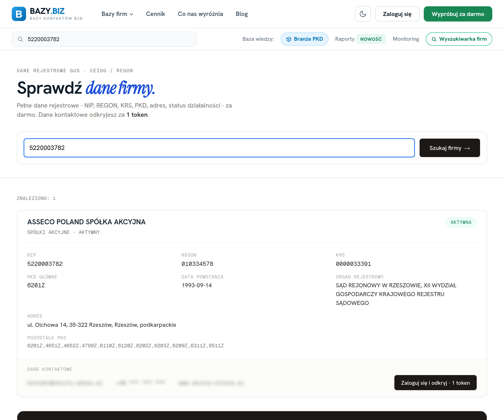
Task: Click the Pozostałe PKD codes list
Action: [x=126, y=346]
